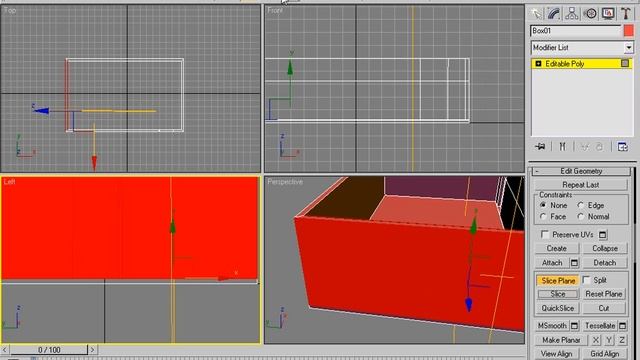The height and width of the screenshot is (360, 640).
Task: Click Remove Modifier trash icon
Action: tap(599, 147)
